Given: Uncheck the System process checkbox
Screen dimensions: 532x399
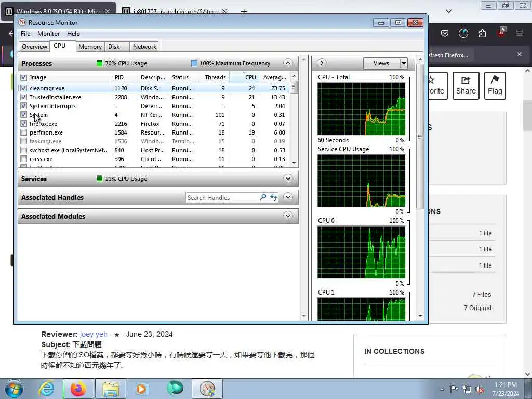Looking at the screenshot, I should (x=23, y=115).
